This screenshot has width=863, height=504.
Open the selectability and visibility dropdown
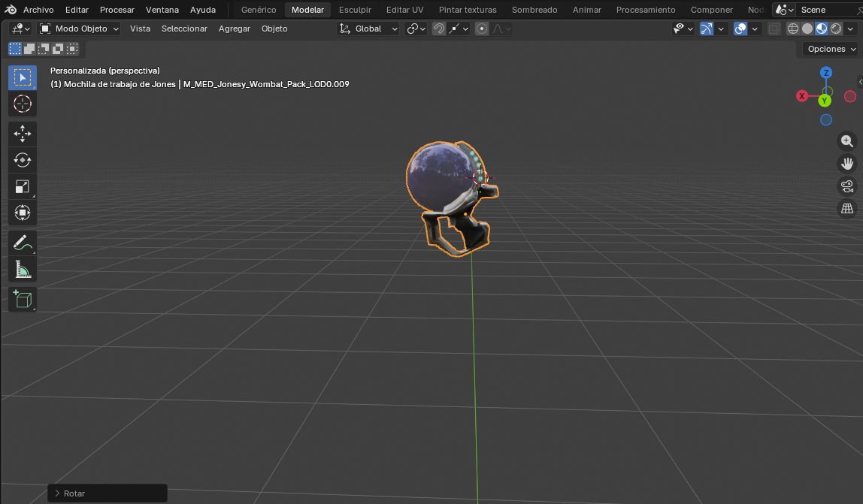(683, 29)
